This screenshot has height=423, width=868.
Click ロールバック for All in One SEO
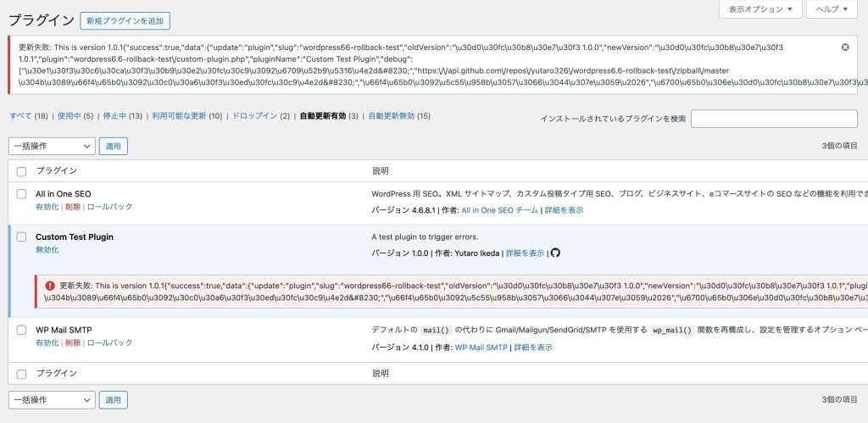click(109, 207)
